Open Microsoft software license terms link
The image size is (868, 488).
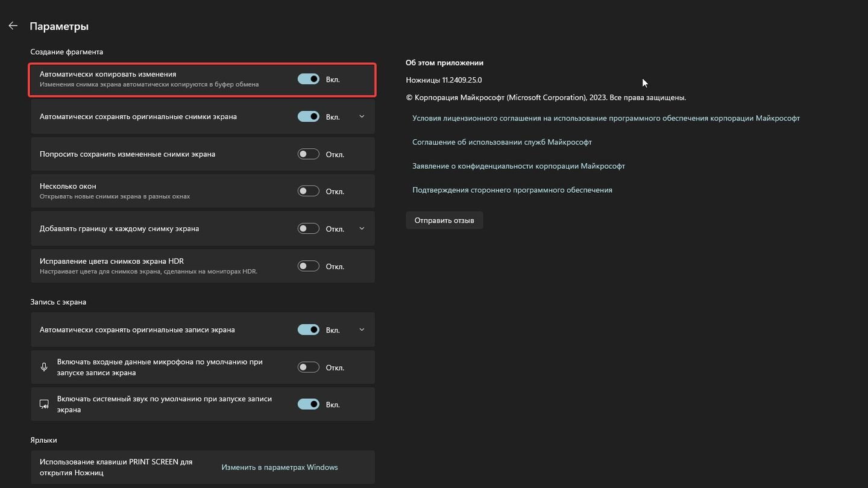[606, 118]
